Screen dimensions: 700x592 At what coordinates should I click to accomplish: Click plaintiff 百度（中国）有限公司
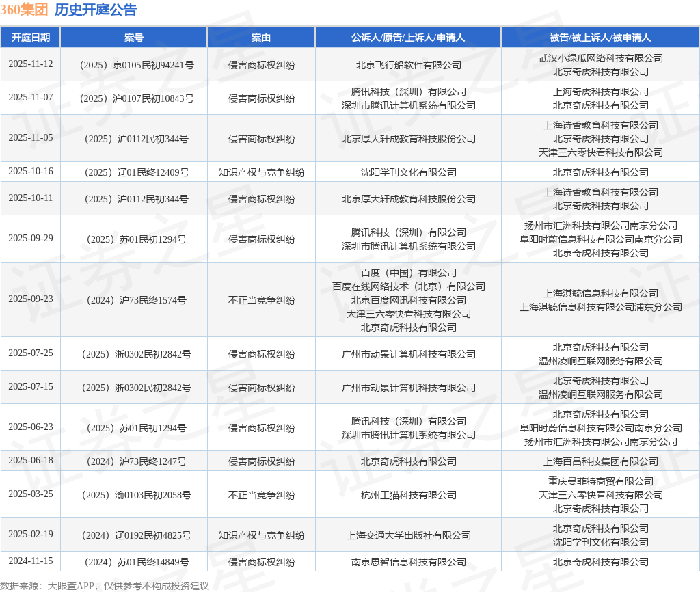pos(408,272)
